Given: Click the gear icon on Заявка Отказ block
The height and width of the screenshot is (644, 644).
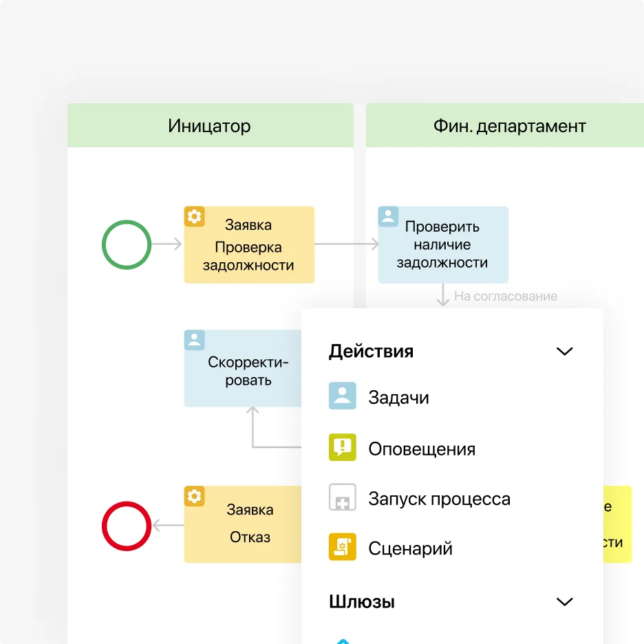Looking at the screenshot, I should (x=194, y=496).
